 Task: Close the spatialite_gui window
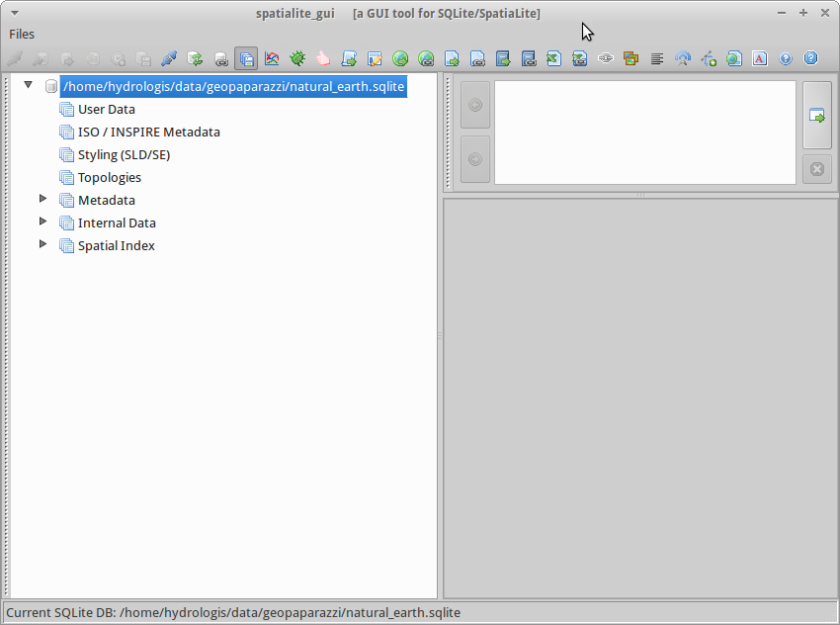825,13
